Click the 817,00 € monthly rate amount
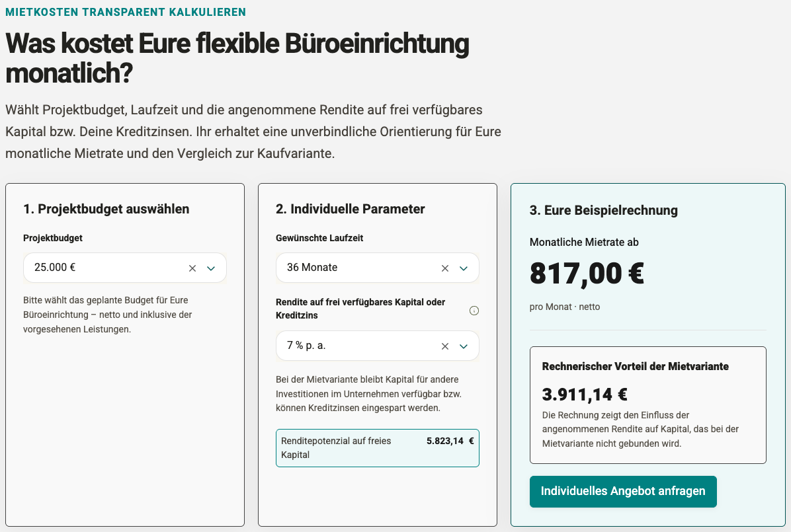The height and width of the screenshot is (532, 791). 587,274
